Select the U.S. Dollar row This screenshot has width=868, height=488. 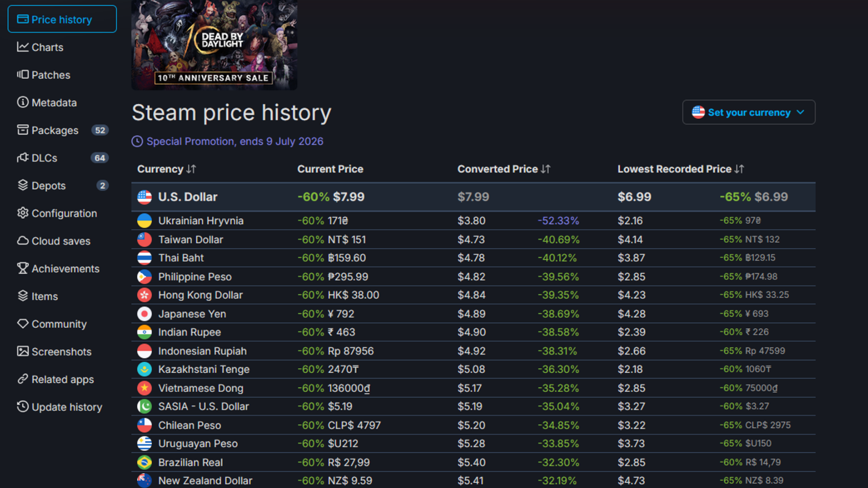click(473, 197)
